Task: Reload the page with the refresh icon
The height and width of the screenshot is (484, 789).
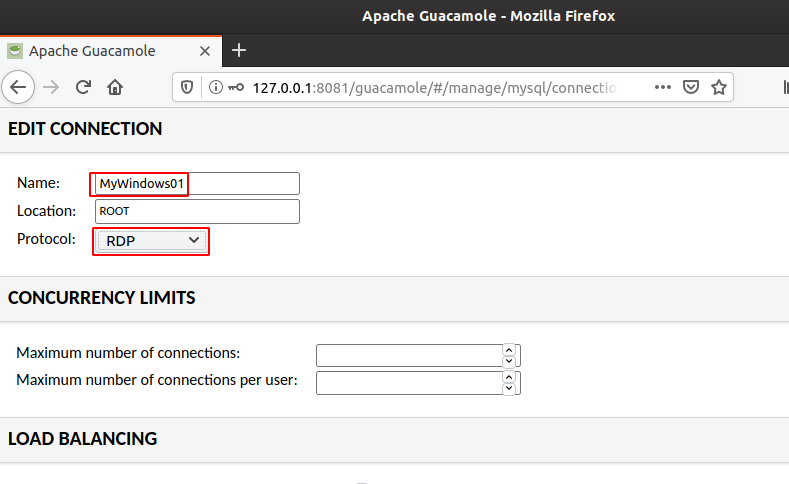Action: click(83, 87)
